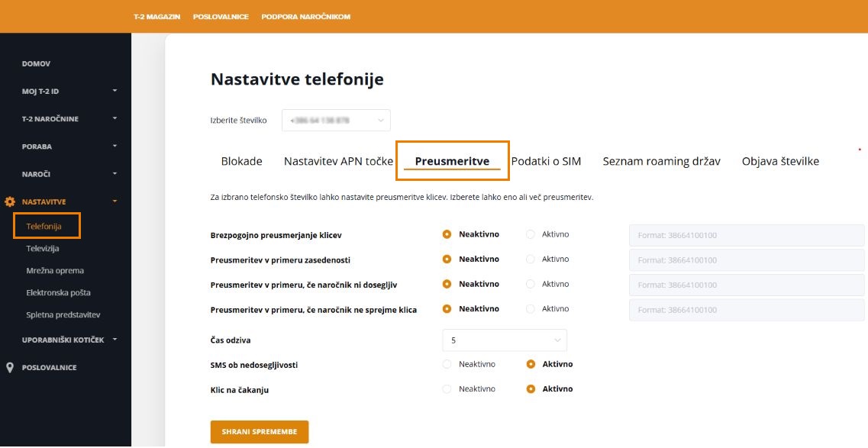868x448 pixels.
Task: Expand the T-2 Naročnine sidebar arrow
Action: pos(115,118)
